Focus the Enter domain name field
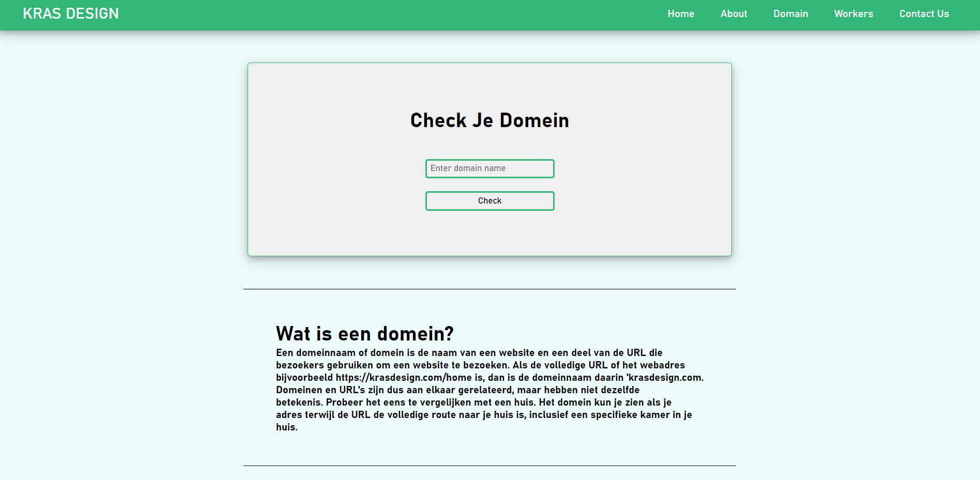Image resolution: width=980 pixels, height=480 pixels. pyautogui.click(x=489, y=168)
